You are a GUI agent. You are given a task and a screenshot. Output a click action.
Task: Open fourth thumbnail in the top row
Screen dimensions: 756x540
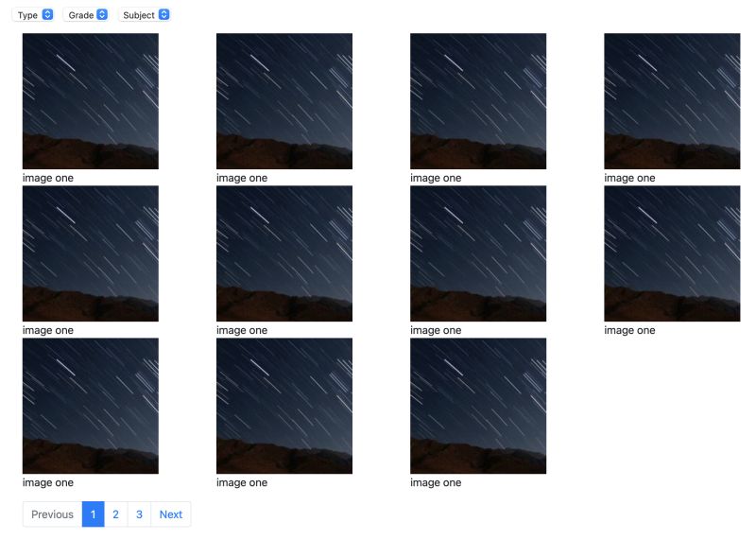coord(672,101)
